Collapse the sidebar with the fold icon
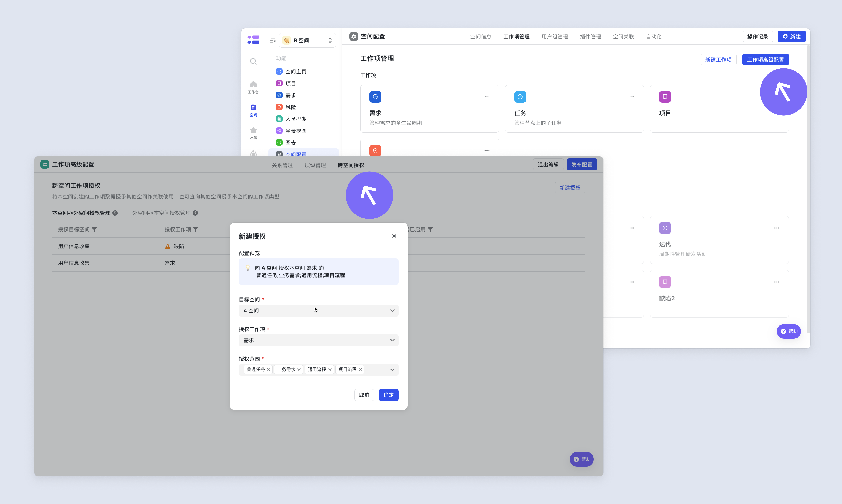The height and width of the screenshot is (504, 842). tap(273, 40)
